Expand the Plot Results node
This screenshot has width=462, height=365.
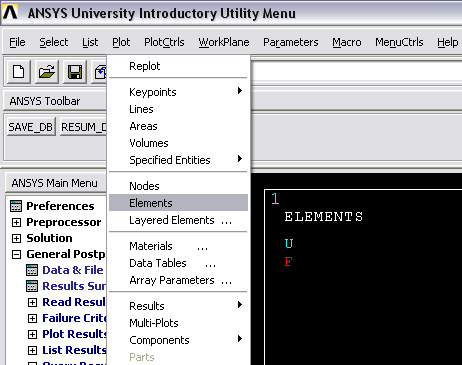(32, 334)
